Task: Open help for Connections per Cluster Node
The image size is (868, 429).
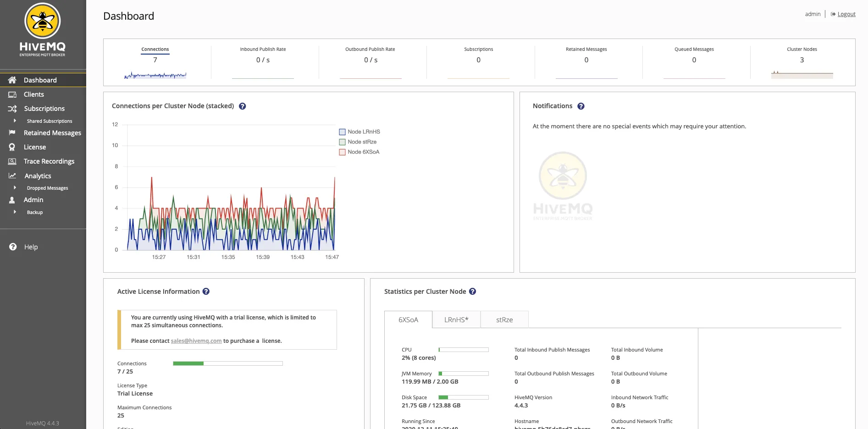Action: (243, 106)
